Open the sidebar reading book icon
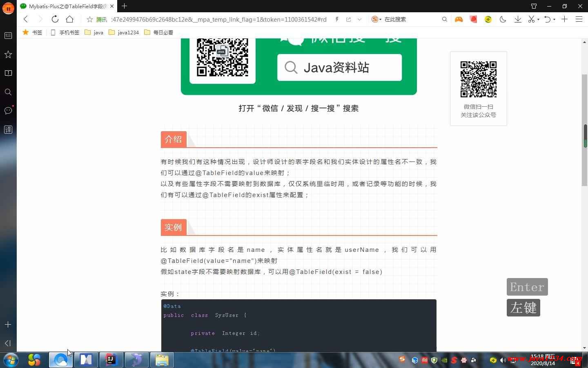Image resolution: width=588 pixels, height=368 pixels. pyautogui.click(x=8, y=73)
